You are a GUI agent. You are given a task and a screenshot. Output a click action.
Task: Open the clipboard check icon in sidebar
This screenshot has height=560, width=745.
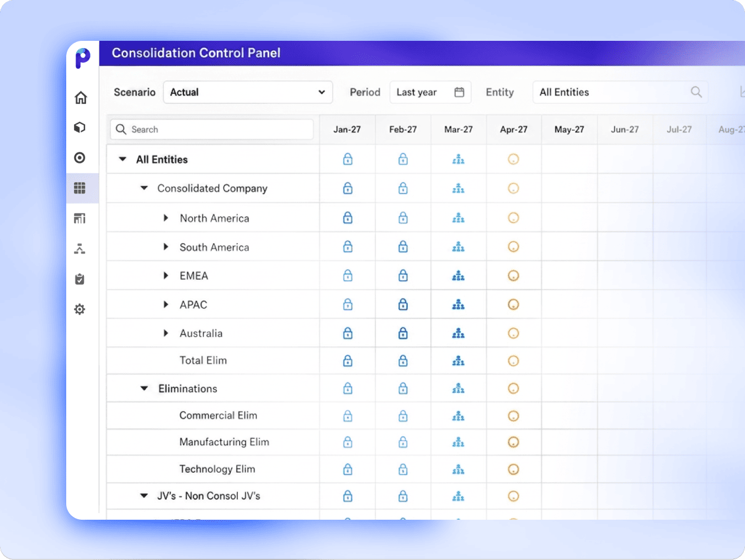80,279
